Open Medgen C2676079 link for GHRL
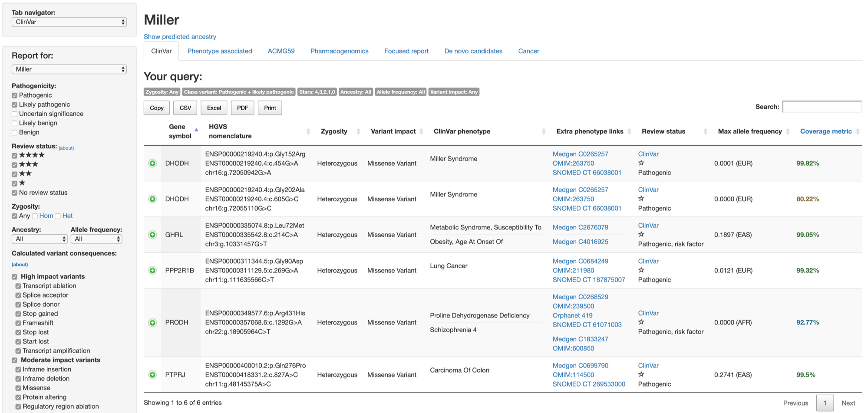This screenshot has height=413, width=868. [580, 227]
